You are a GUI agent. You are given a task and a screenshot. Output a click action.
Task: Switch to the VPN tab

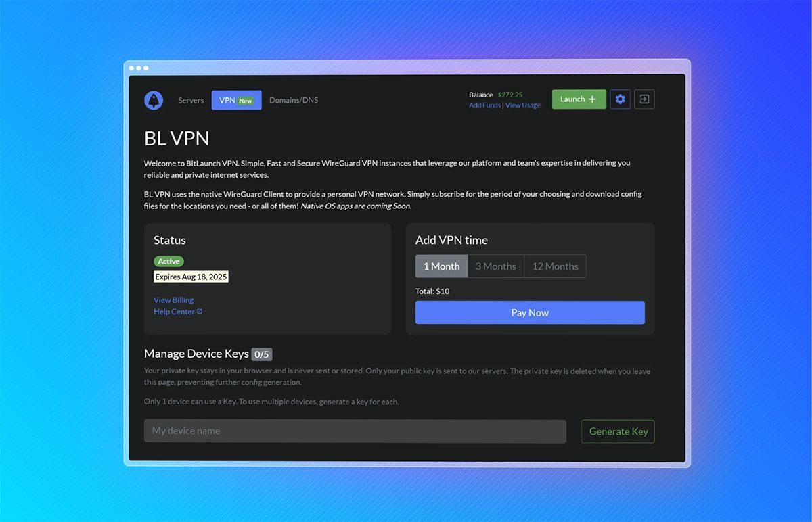point(227,100)
